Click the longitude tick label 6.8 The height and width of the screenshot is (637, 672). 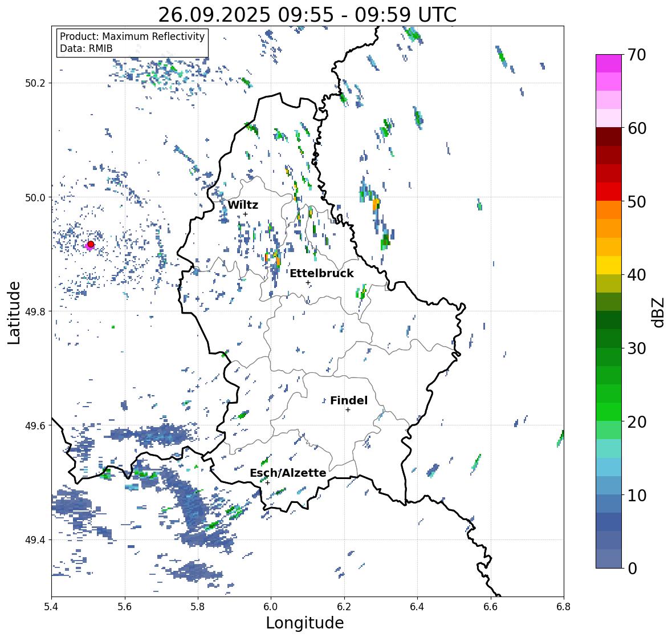pyautogui.click(x=564, y=607)
